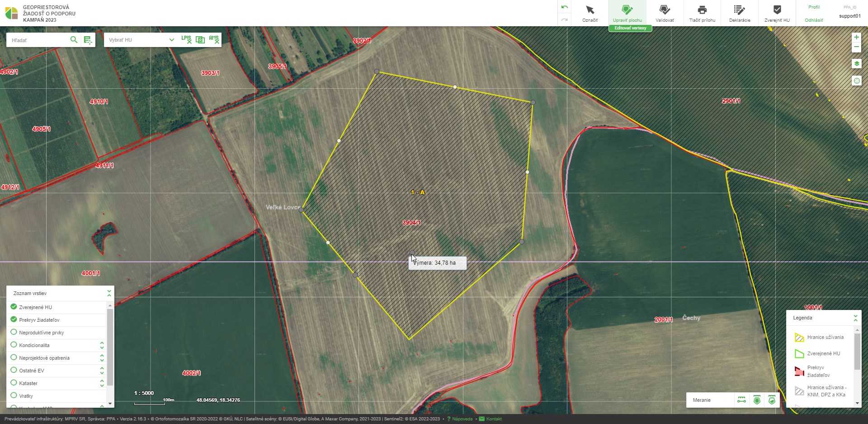Click parcel label 3903/1
The width and height of the screenshot is (868, 424).
[210, 73]
